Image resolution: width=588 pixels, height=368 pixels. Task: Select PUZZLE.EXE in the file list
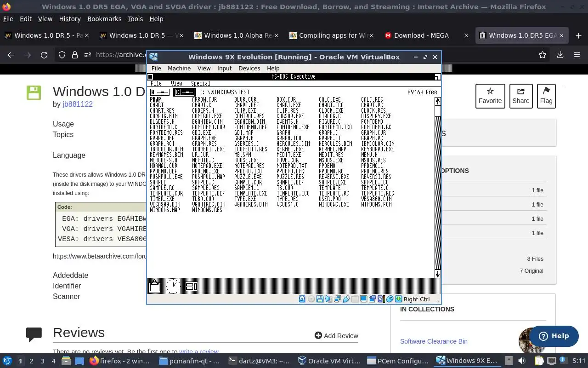coord(248,177)
